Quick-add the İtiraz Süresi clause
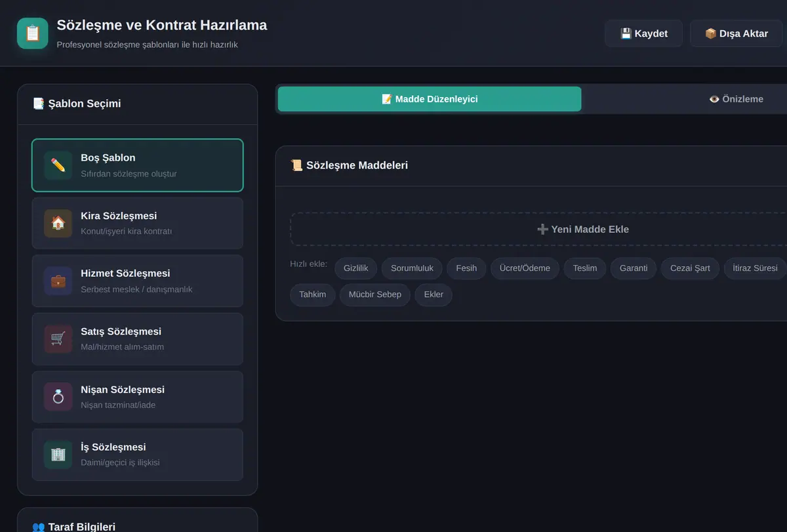This screenshot has height=532, width=787. point(755,268)
